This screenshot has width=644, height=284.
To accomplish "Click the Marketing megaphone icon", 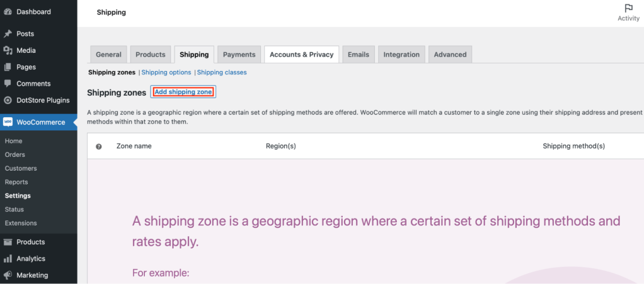I will pos(8,275).
